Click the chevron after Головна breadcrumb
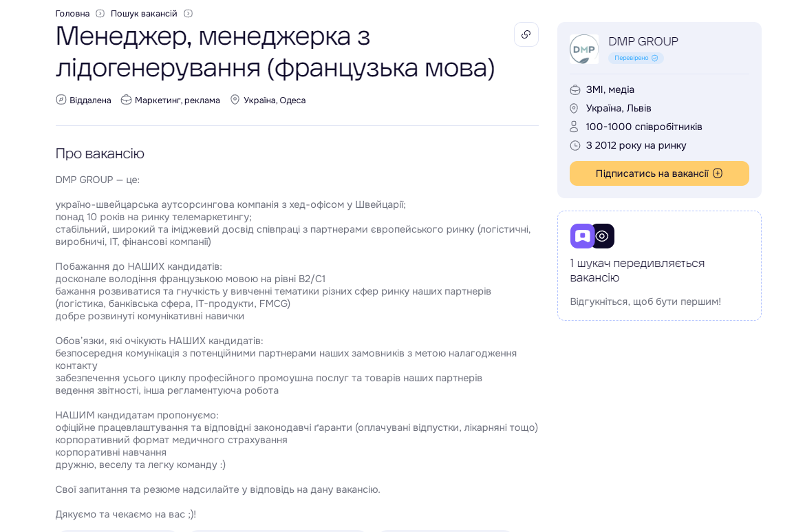Image resolution: width=794 pixels, height=532 pixels. (x=100, y=14)
